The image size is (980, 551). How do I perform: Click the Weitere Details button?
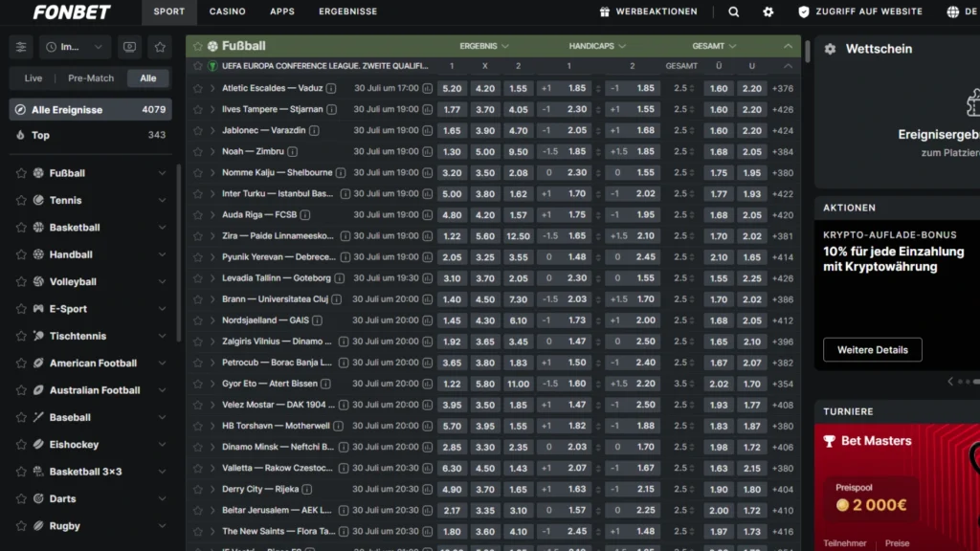pyautogui.click(x=872, y=350)
